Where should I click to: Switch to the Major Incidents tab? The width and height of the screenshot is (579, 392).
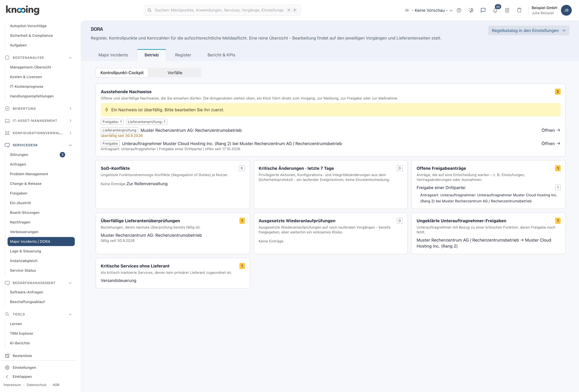click(113, 55)
